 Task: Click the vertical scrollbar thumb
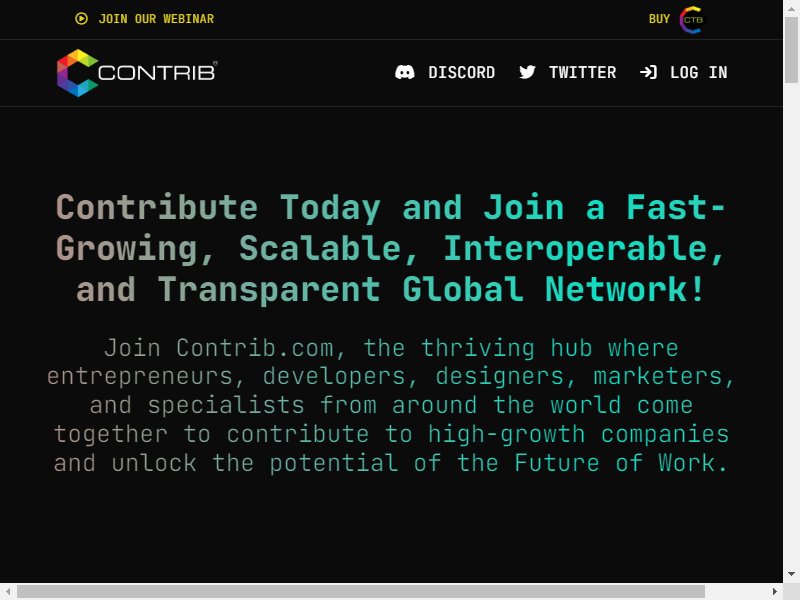pos(791,49)
